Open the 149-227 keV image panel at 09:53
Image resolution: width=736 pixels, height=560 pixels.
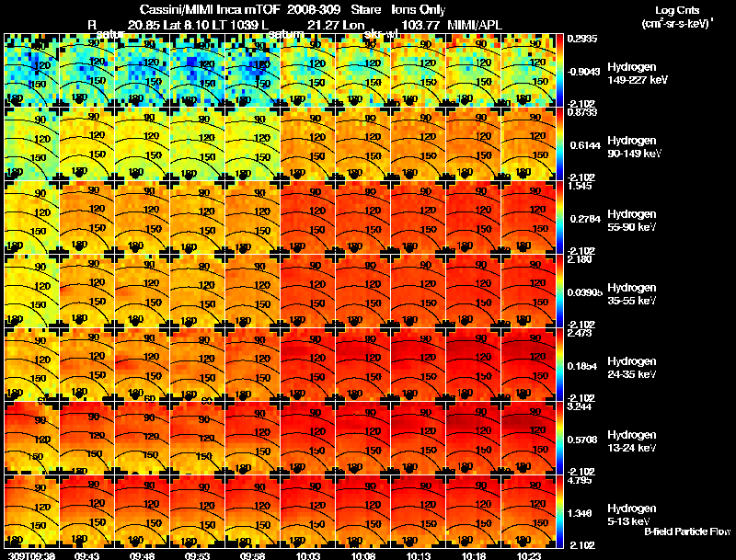click(x=197, y=70)
